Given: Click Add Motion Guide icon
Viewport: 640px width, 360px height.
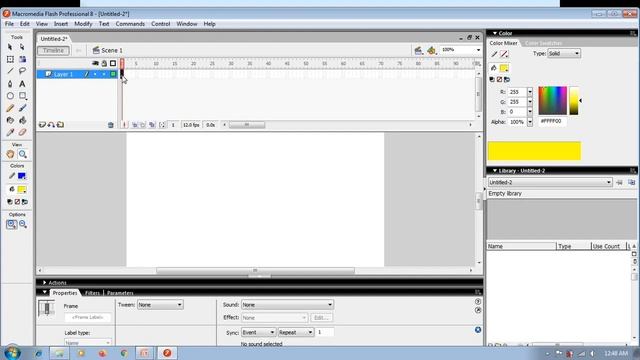Looking at the screenshot, I should point(51,125).
